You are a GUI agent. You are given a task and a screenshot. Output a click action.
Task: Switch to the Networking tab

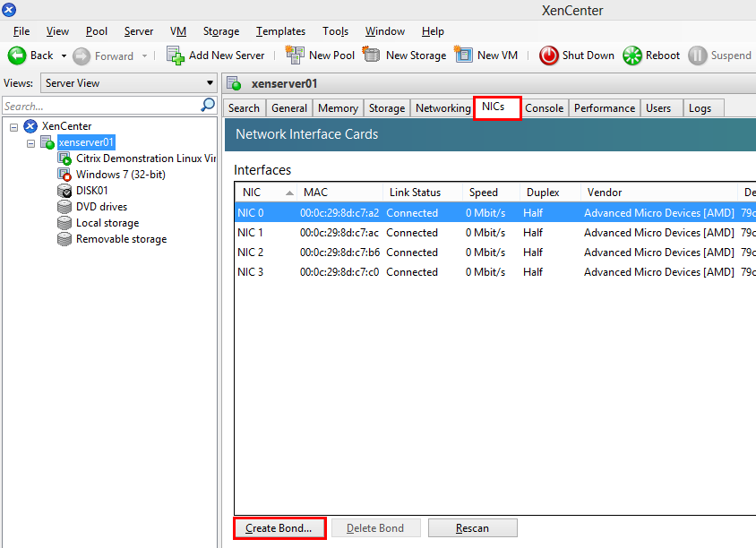442,108
